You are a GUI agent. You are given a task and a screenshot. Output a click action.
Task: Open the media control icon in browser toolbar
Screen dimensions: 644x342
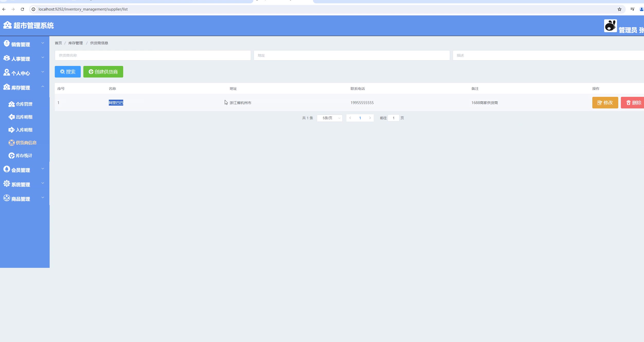632,9
